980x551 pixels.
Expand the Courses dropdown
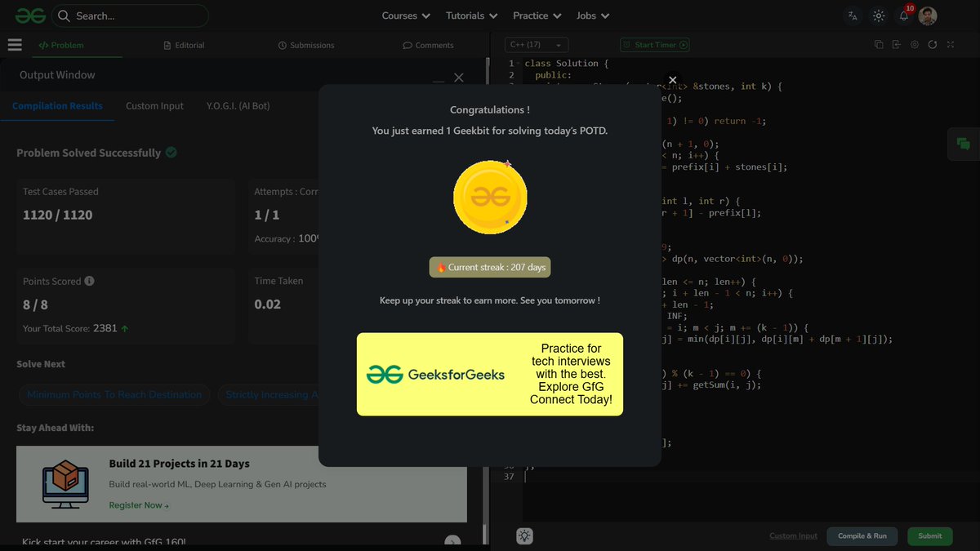[x=405, y=16]
